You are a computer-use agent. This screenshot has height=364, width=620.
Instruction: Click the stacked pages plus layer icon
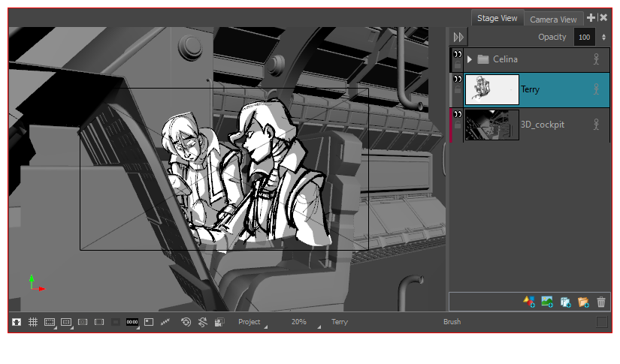pos(565,302)
